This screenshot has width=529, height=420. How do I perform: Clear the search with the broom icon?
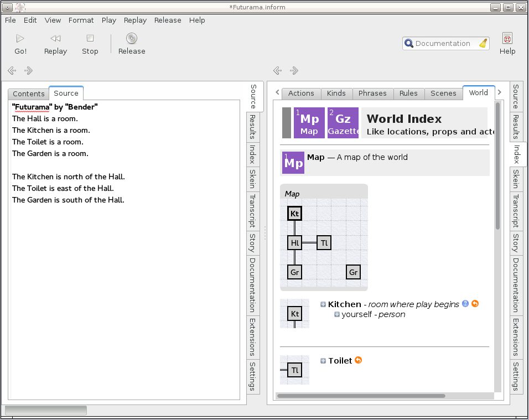click(483, 43)
